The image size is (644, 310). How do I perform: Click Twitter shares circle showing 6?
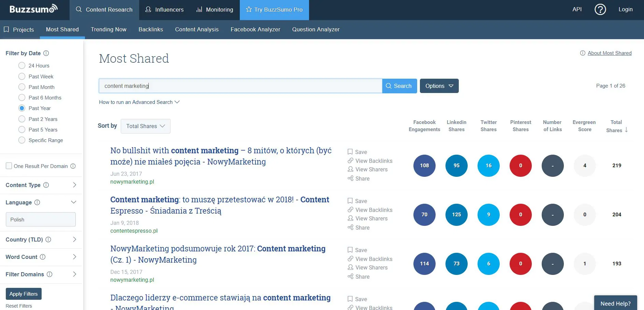coord(488,264)
